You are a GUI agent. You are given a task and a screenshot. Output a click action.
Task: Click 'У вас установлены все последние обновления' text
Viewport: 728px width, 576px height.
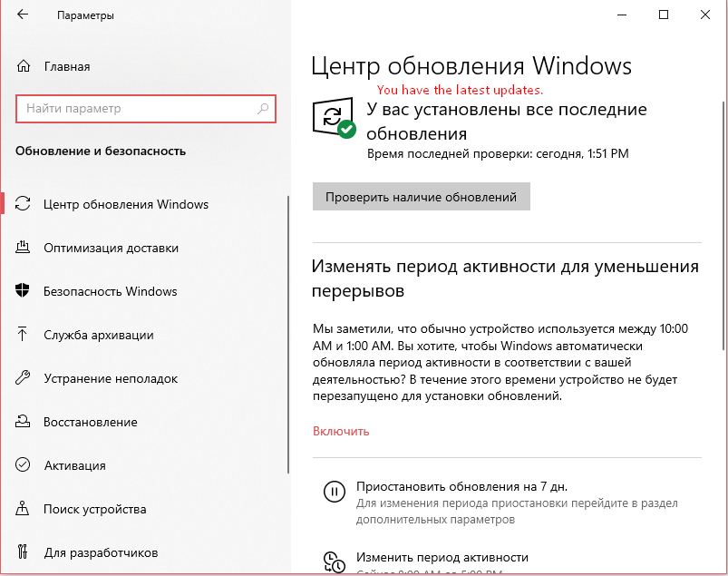click(507, 122)
